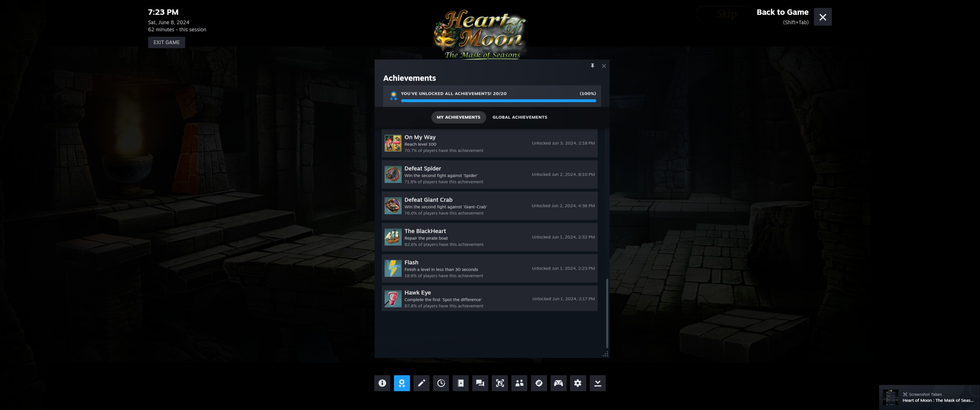Image resolution: width=980 pixels, height=410 pixels.
Task: Open the Playtime clock icon
Action: click(x=441, y=383)
